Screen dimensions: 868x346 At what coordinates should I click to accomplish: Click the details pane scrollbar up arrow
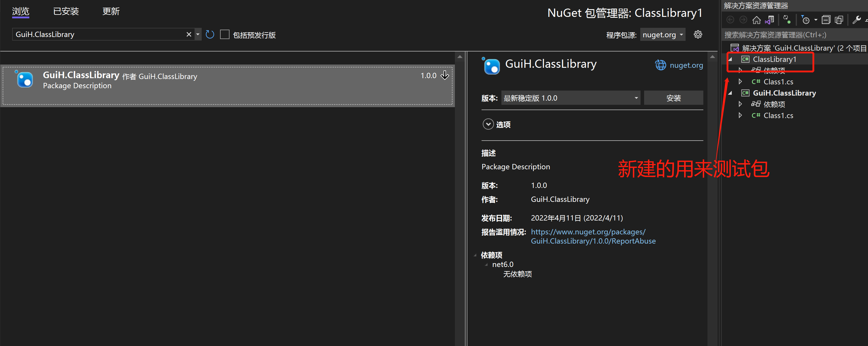(x=712, y=57)
